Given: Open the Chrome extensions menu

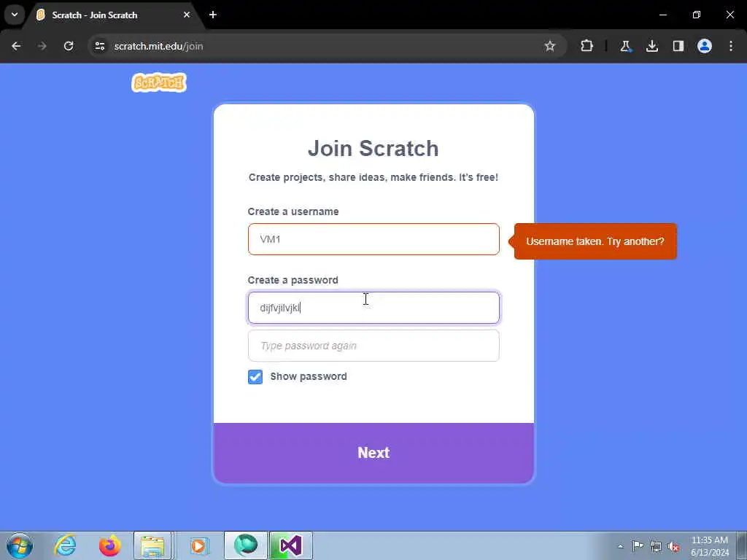Looking at the screenshot, I should pos(587,46).
